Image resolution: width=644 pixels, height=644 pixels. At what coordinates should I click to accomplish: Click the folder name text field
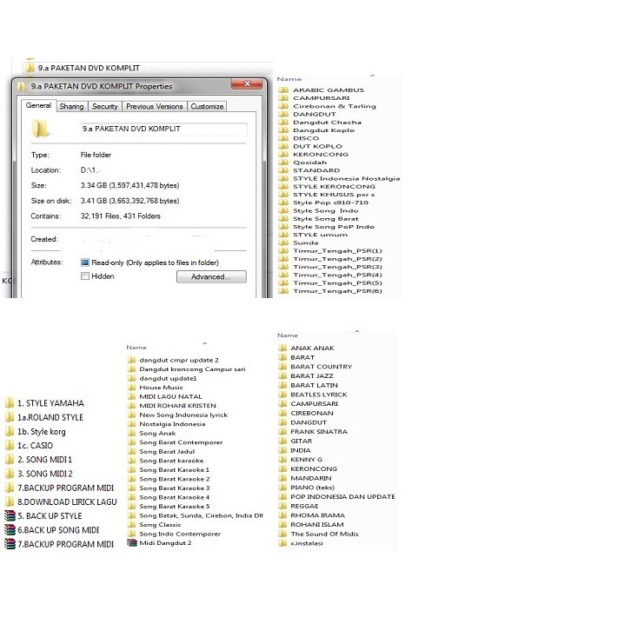coord(163,129)
